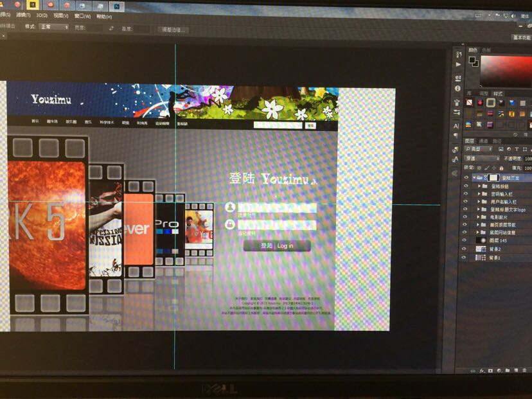The height and width of the screenshot is (399, 532).
Task: Open the layer blend mode dropdown
Action: [482, 159]
